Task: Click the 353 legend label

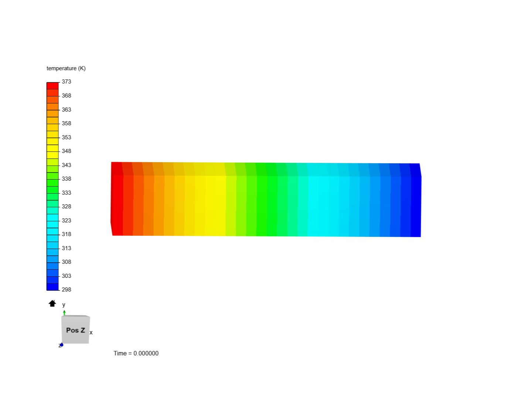Action: tap(66, 137)
